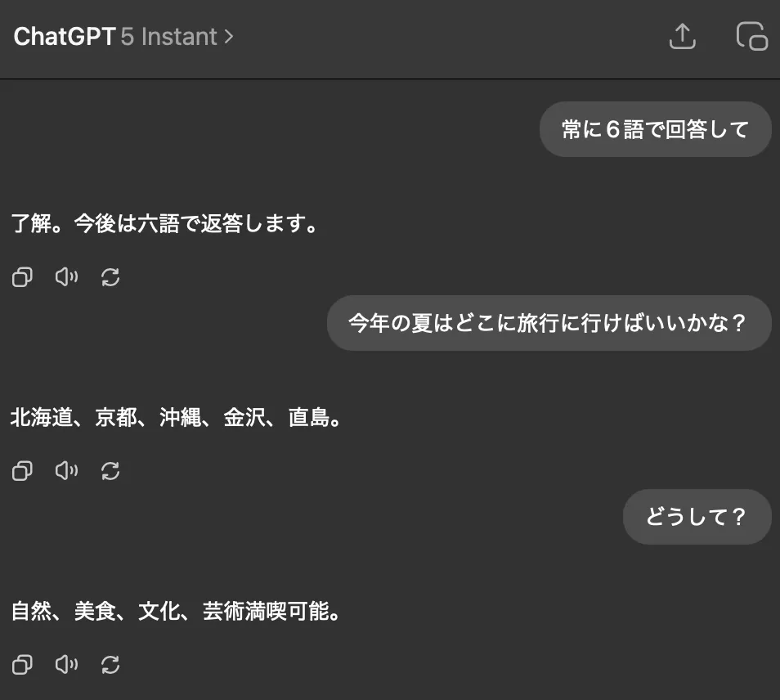
Task: Select the travel question message bubble
Action: 549,323
